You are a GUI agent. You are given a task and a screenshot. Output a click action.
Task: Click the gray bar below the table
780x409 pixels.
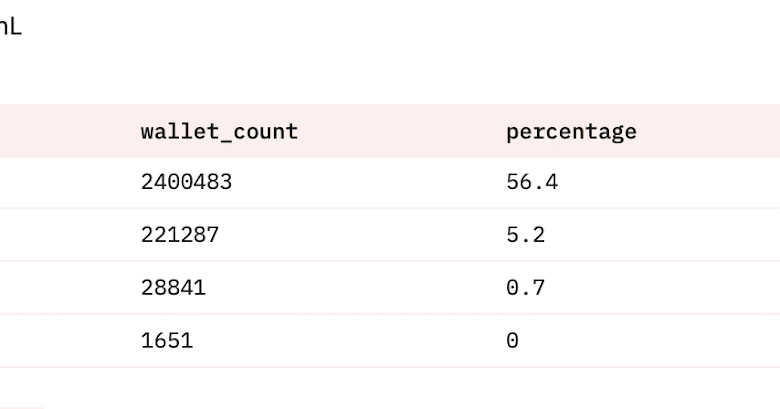(21, 408)
